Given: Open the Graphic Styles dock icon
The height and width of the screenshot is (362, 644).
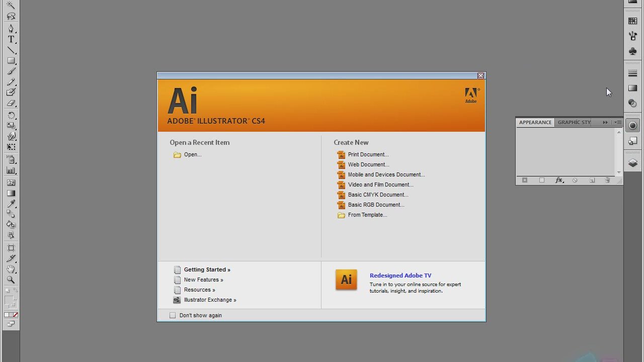Looking at the screenshot, I should coord(633,141).
